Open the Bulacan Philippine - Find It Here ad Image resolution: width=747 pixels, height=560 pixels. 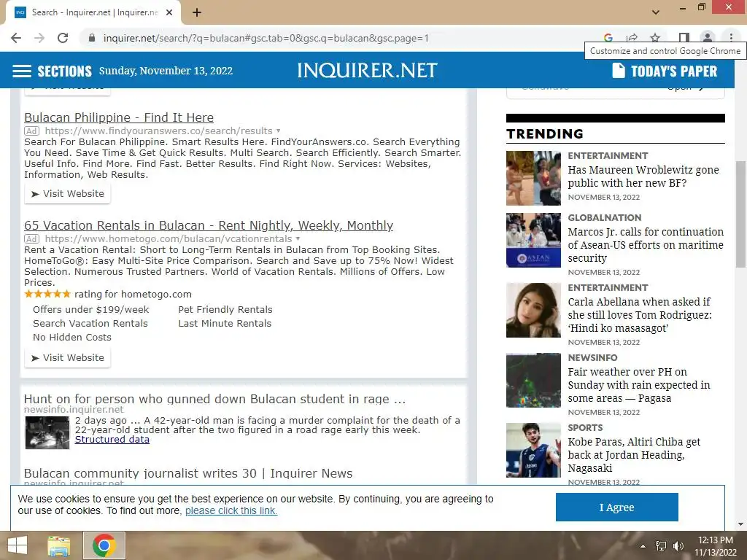pos(119,117)
